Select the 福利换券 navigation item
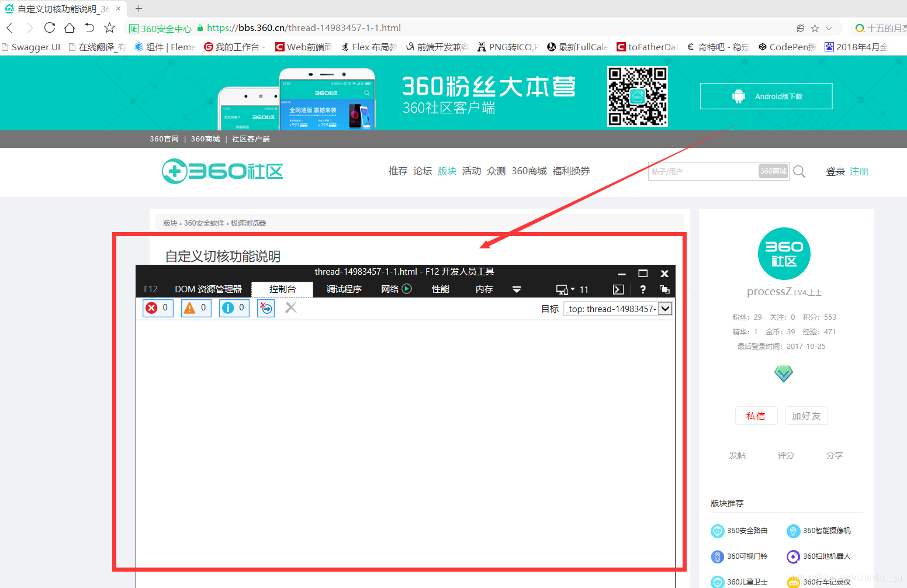The image size is (907, 588). [x=571, y=171]
